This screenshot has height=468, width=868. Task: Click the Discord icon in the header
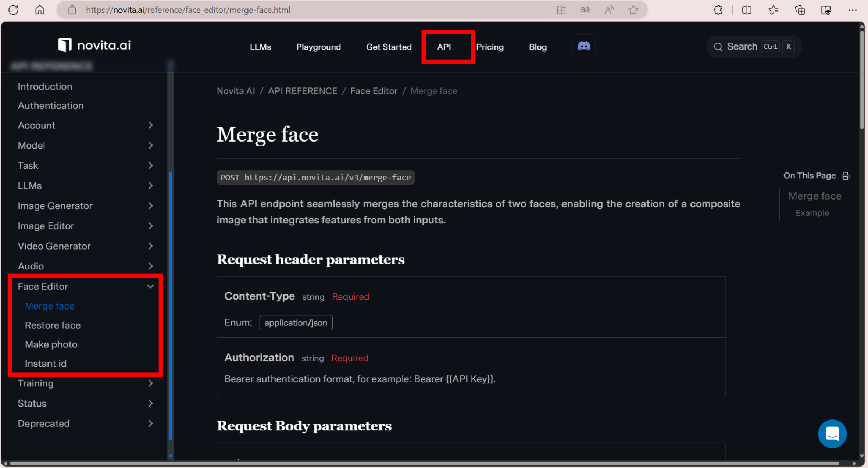[584, 46]
